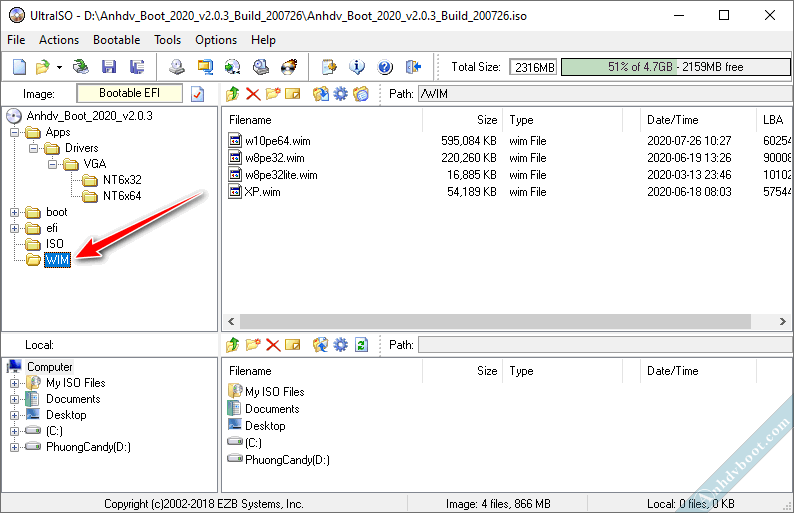The width and height of the screenshot is (794, 513).
Task: Click the Save floppy disk icon
Action: [109, 67]
